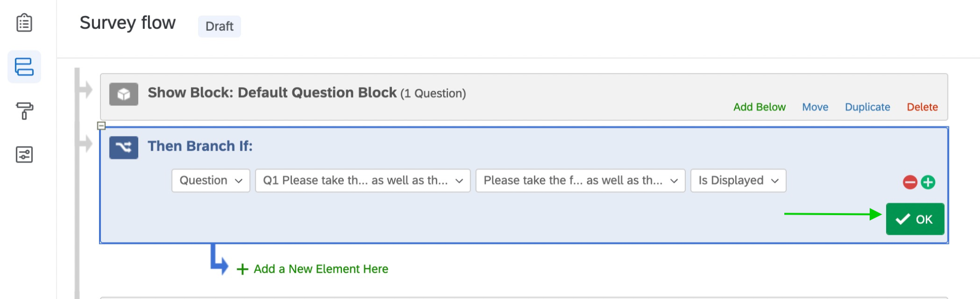The image size is (980, 299).
Task: Confirm the branch with OK button
Action: click(915, 219)
